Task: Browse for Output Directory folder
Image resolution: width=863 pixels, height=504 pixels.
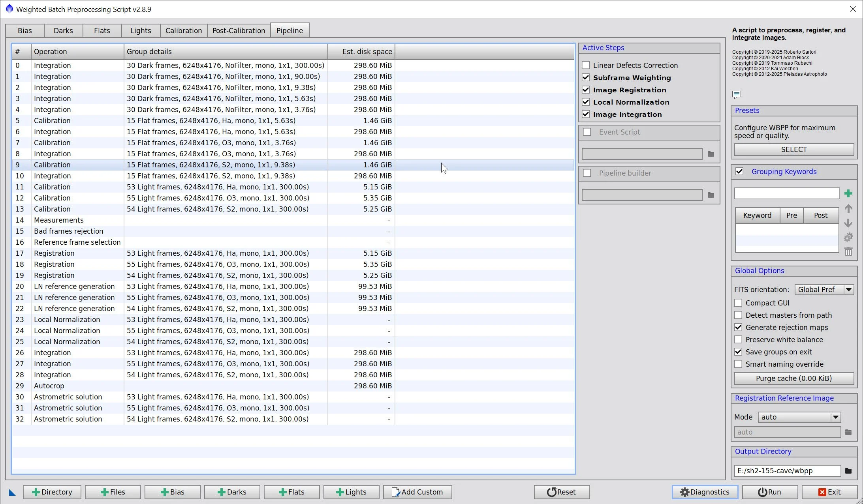Action: click(x=848, y=470)
